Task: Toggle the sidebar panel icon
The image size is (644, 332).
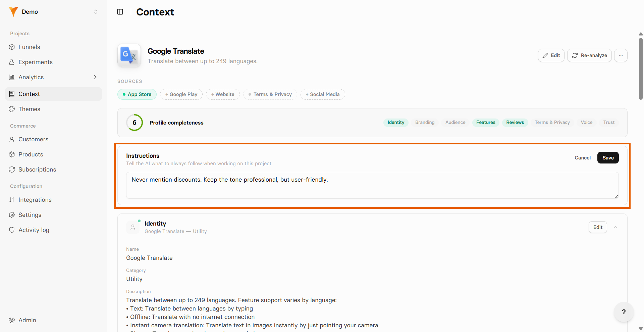Action: click(120, 12)
